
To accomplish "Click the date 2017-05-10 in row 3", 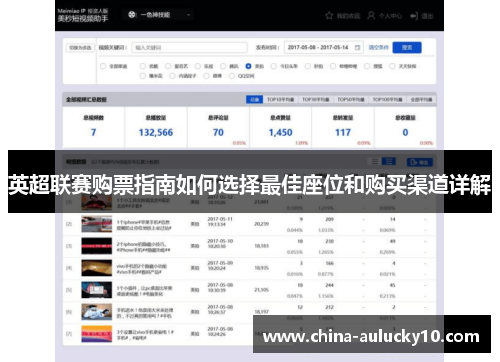I will click(220, 241).
